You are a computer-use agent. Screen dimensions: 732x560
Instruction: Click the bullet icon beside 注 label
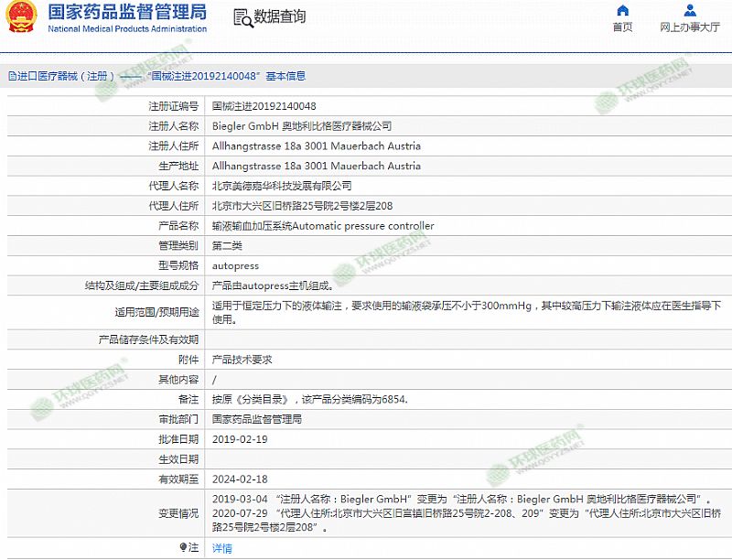point(182,547)
